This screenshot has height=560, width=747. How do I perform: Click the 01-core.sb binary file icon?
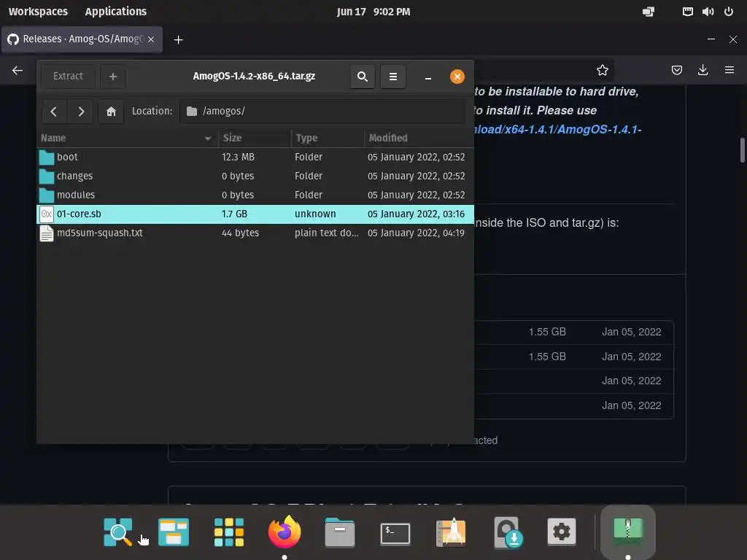coord(47,214)
